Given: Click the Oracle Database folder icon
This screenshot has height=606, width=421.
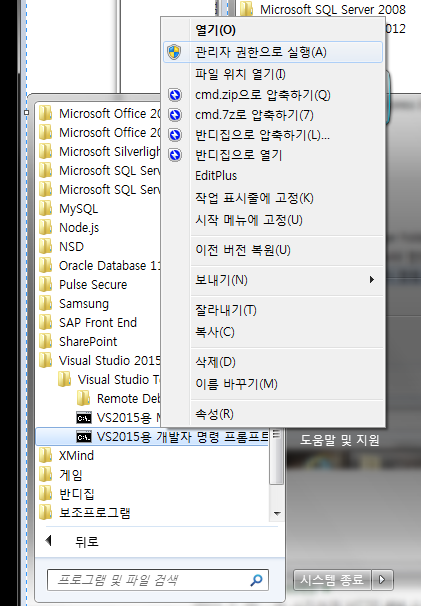Looking at the screenshot, I should (x=46, y=266).
